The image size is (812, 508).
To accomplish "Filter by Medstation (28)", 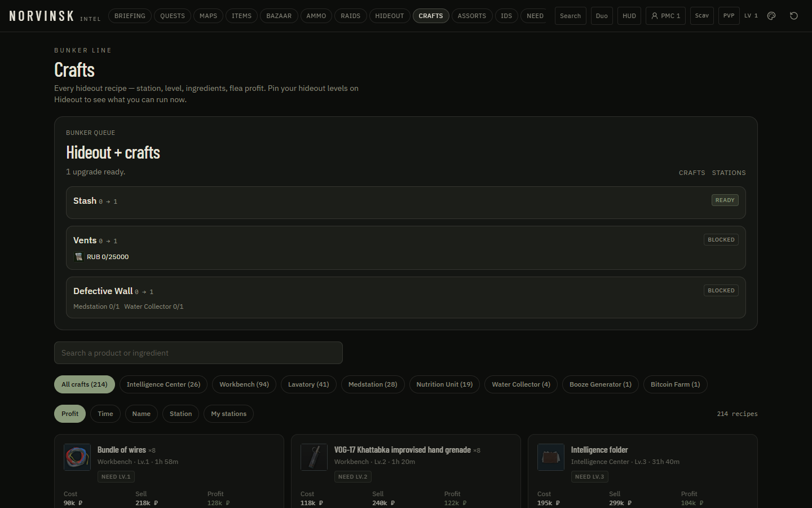I will point(373,384).
